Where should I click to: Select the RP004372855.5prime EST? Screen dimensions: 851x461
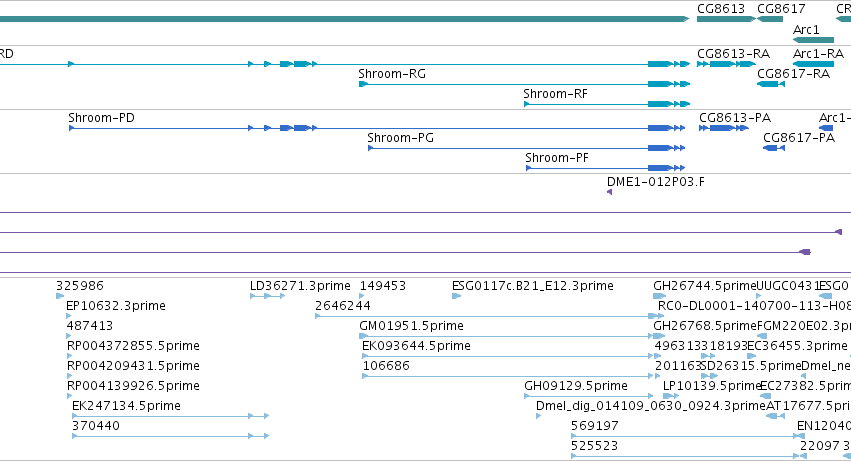133,346
